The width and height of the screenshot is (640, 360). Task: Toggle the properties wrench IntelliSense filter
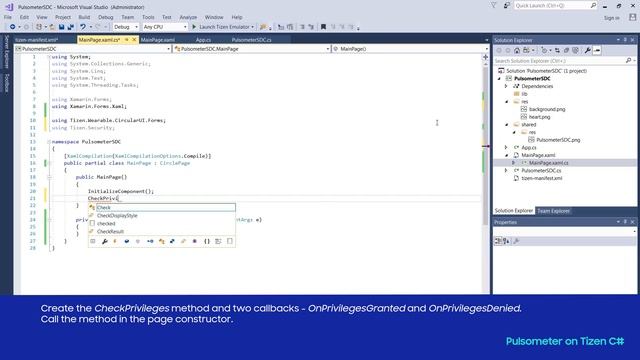104,241
